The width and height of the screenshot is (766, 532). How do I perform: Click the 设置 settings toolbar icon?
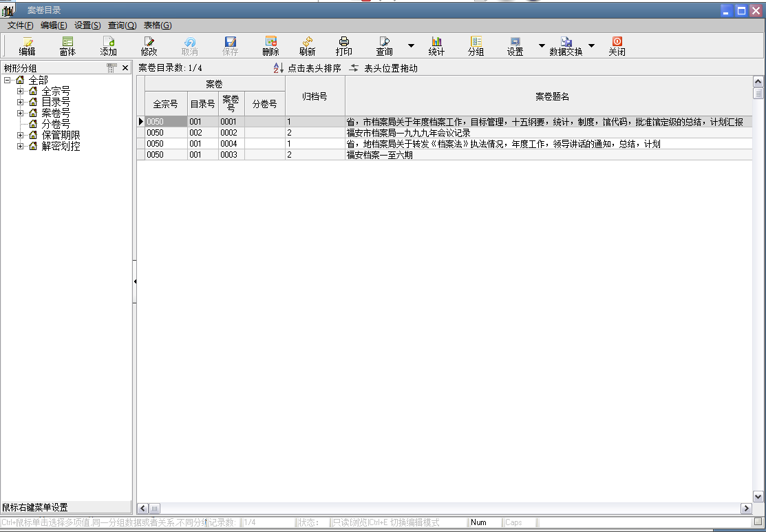point(515,42)
